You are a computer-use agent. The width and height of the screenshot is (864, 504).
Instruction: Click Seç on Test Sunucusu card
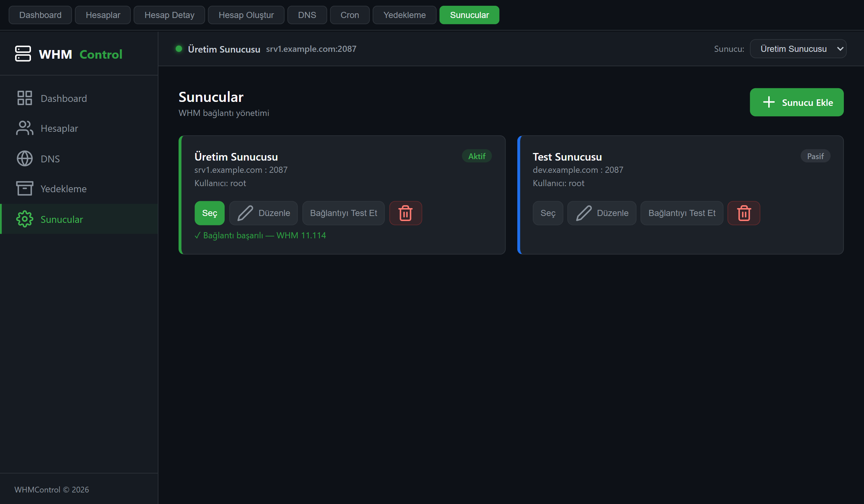pos(548,213)
